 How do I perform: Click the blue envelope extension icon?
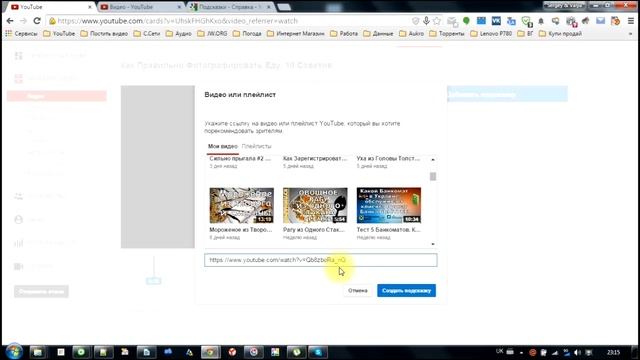coord(600,21)
